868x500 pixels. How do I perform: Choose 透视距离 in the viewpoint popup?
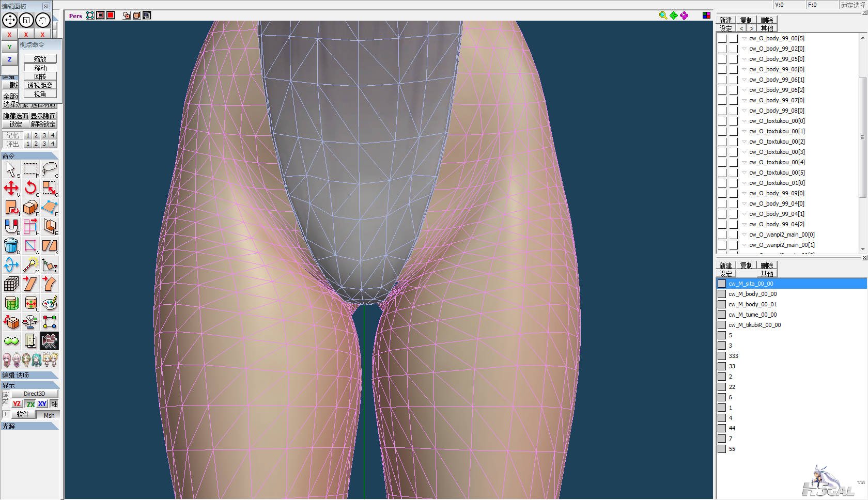tap(40, 85)
